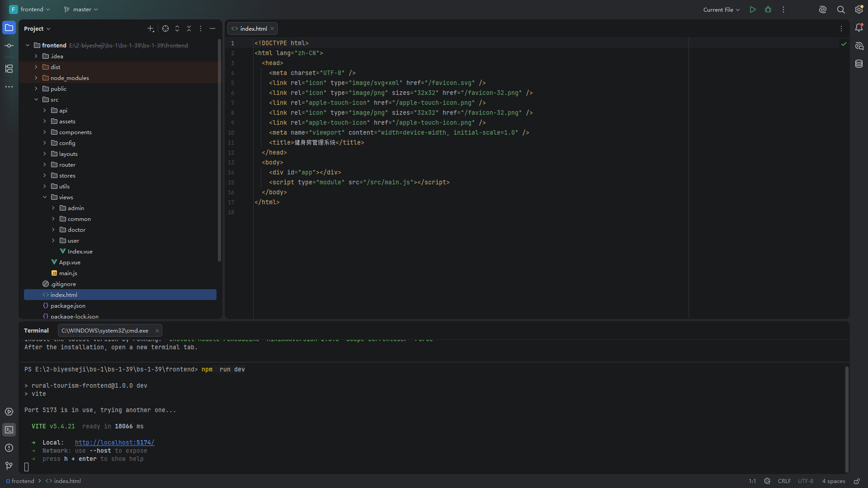The image size is (868, 488).
Task: Select opened file in Project tree
Action: (165, 28)
